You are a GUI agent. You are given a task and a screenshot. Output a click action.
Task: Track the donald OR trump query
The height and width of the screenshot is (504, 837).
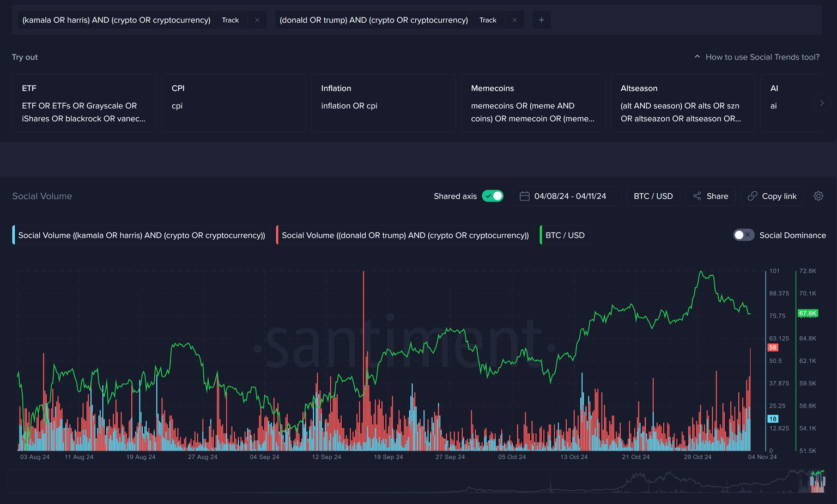point(488,20)
